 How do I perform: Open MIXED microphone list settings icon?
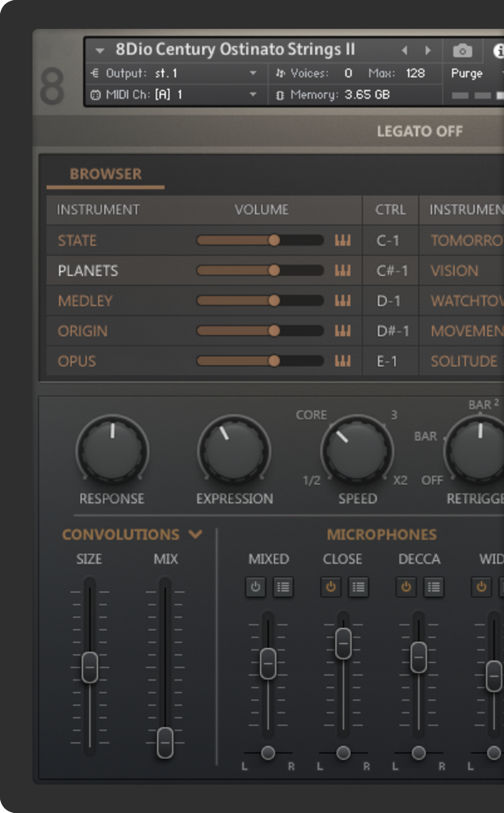coord(283,587)
